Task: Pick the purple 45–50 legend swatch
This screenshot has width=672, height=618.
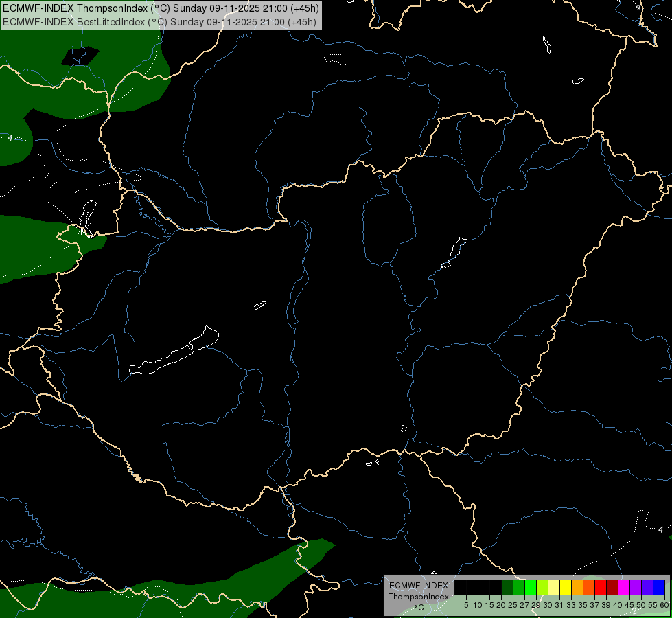Action: coord(636,587)
